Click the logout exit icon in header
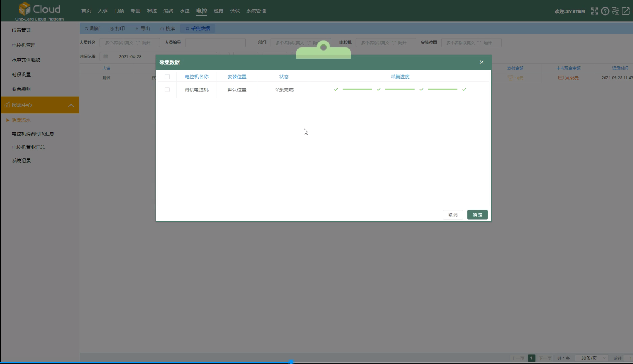Viewport: 633px width, 364px height. coord(626,11)
